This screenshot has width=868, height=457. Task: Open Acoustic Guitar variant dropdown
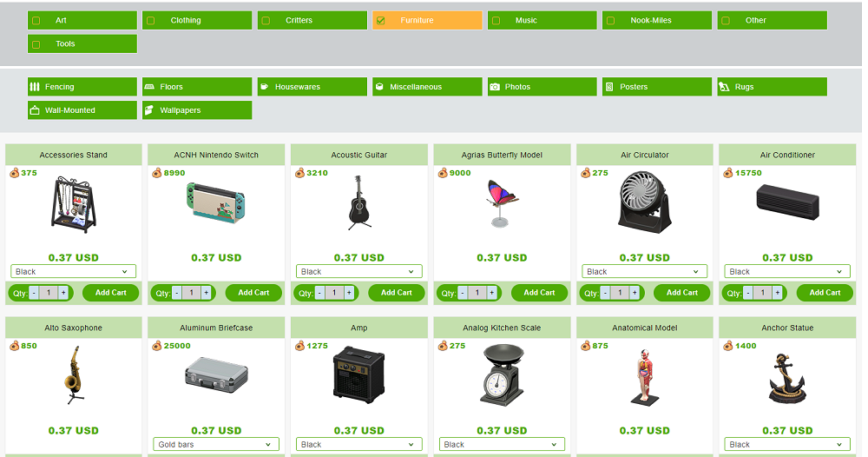tap(359, 271)
